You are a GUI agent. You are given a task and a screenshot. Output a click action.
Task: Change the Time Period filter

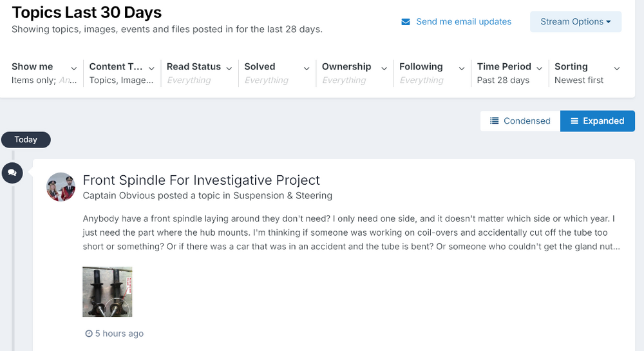[x=509, y=73]
